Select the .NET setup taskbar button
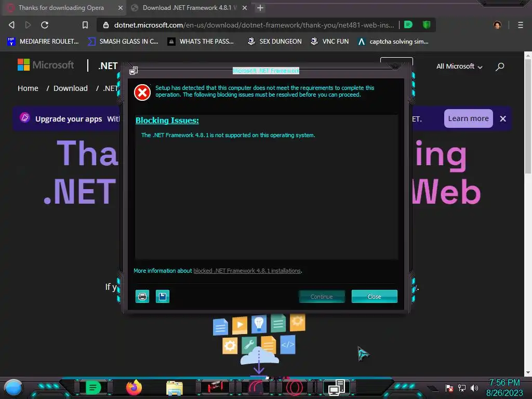The width and height of the screenshot is (532, 399). (x=336, y=388)
